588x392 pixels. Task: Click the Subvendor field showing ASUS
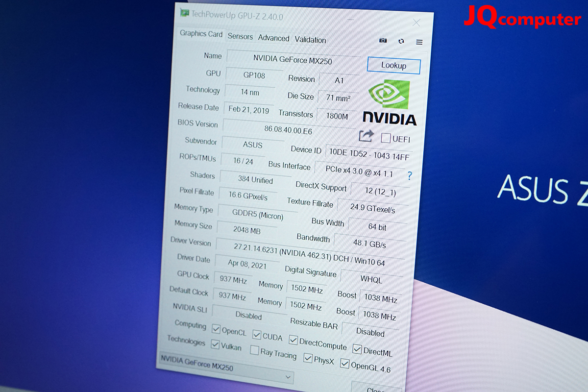coord(252,145)
